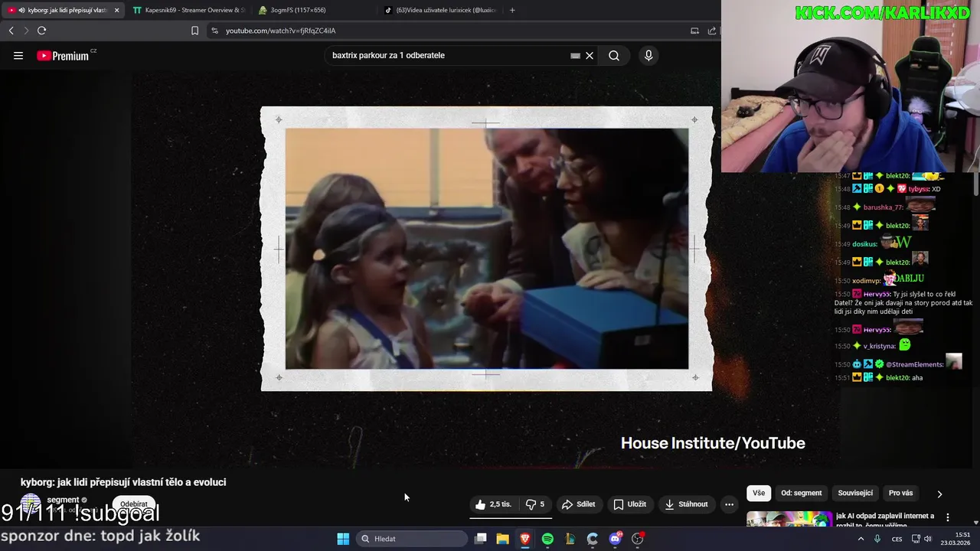Image resolution: width=980 pixels, height=551 pixels.
Task: Open the Windows Start menu
Action: coord(343,539)
